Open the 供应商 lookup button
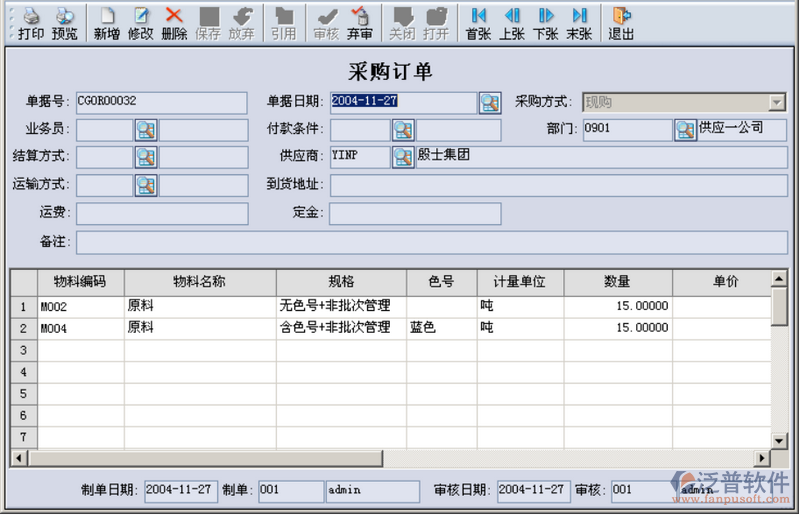The height and width of the screenshot is (515, 800). (x=402, y=157)
